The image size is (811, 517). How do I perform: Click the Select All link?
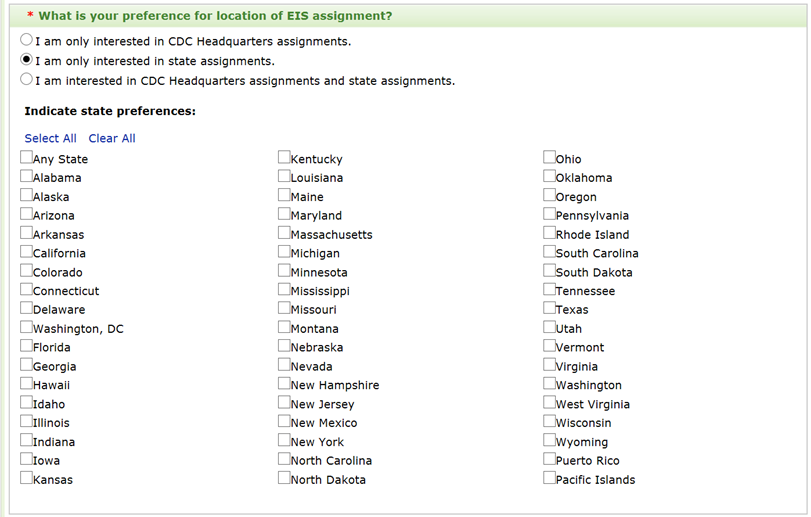coord(50,138)
